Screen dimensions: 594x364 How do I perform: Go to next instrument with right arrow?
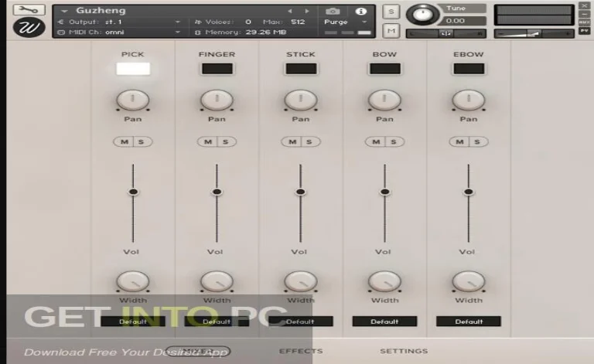point(307,11)
